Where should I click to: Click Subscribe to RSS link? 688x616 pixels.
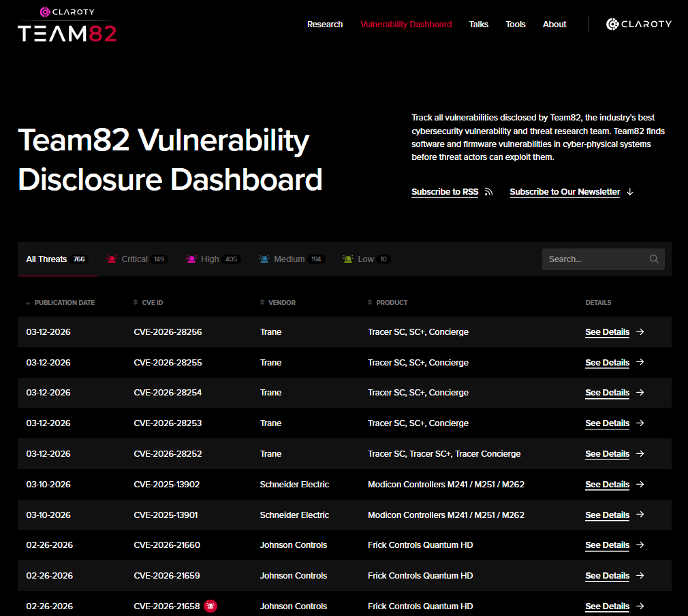point(445,192)
